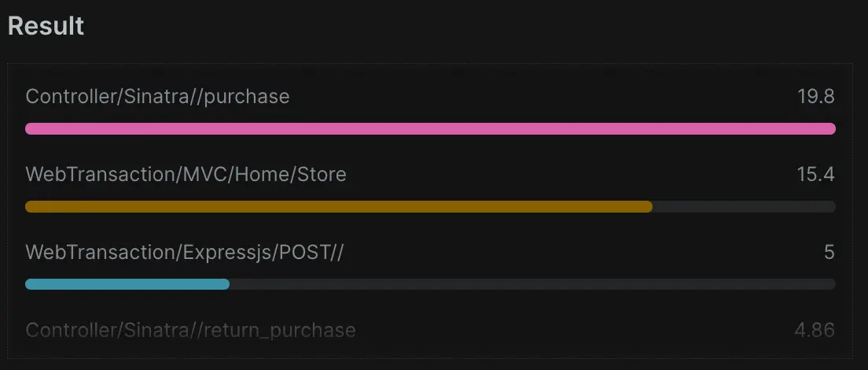Viewport: 868px width, 370px height.
Task: Click the rounded left end of pink bar
Action: pos(31,128)
